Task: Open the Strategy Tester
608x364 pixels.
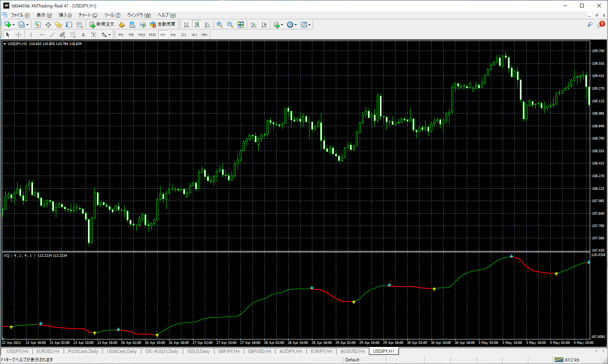Action: coord(79,24)
